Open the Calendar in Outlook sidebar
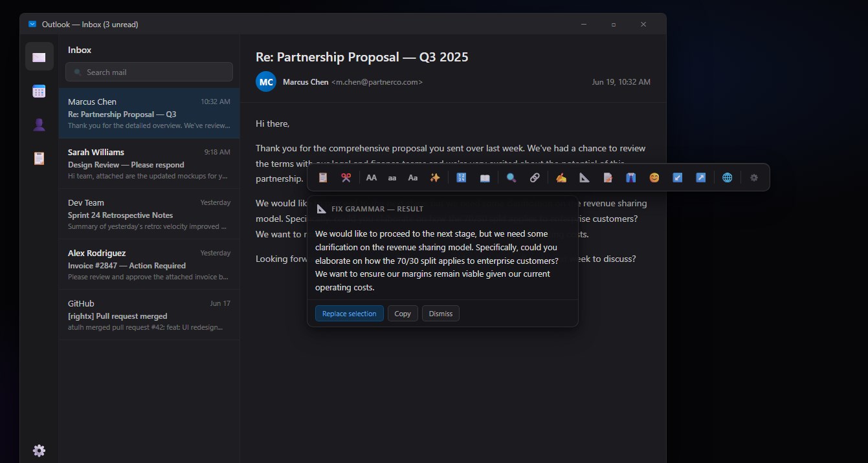This screenshot has height=463, width=868. [x=39, y=91]
